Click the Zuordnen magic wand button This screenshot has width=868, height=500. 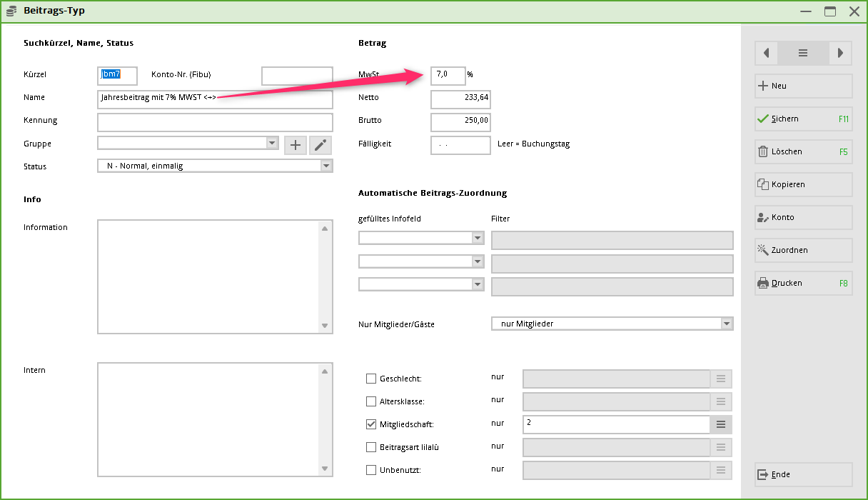coord(803,250)
